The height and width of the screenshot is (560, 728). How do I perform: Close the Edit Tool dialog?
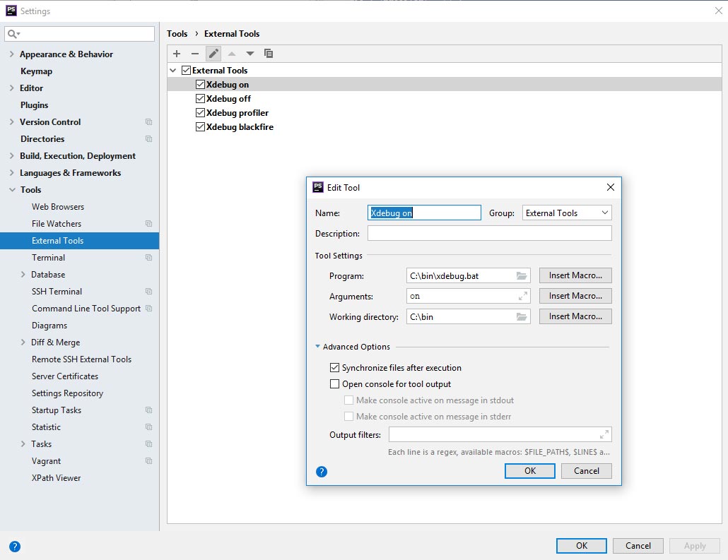611,187
